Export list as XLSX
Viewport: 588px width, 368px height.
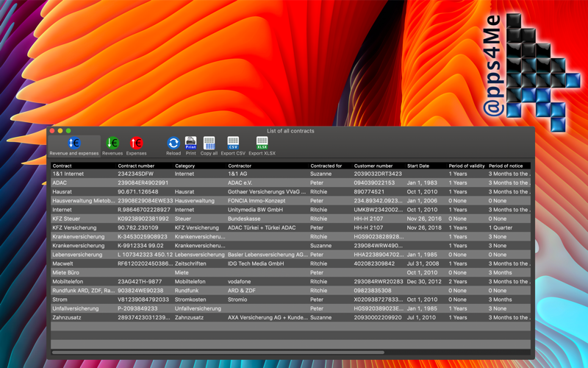coord(262,146)
